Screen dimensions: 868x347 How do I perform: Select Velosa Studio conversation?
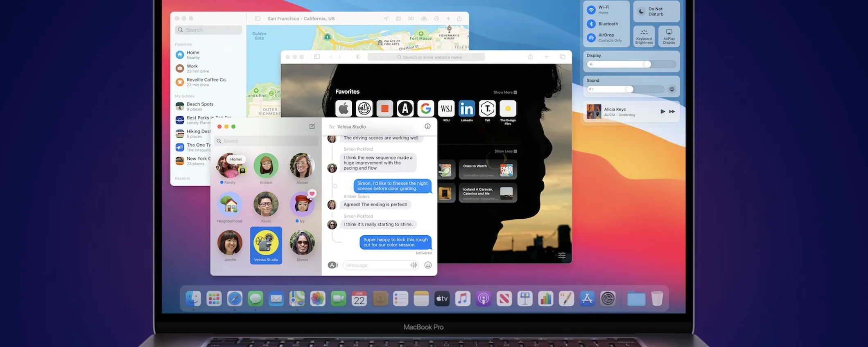pyautogui.click(x=266, y=245)
